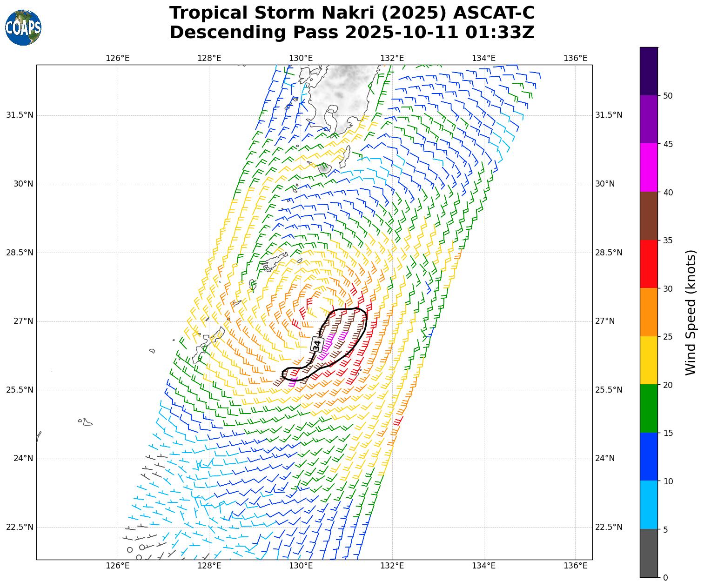Click the plot title mentioning Tropical Storm Nakri
704x588 pixels.
352,13
